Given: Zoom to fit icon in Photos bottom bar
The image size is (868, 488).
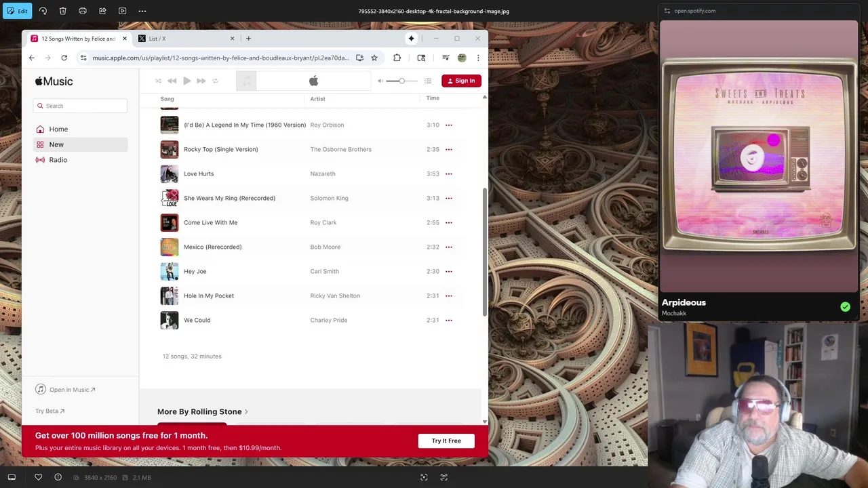Looking at the screenshot, I should pos(424,477).
